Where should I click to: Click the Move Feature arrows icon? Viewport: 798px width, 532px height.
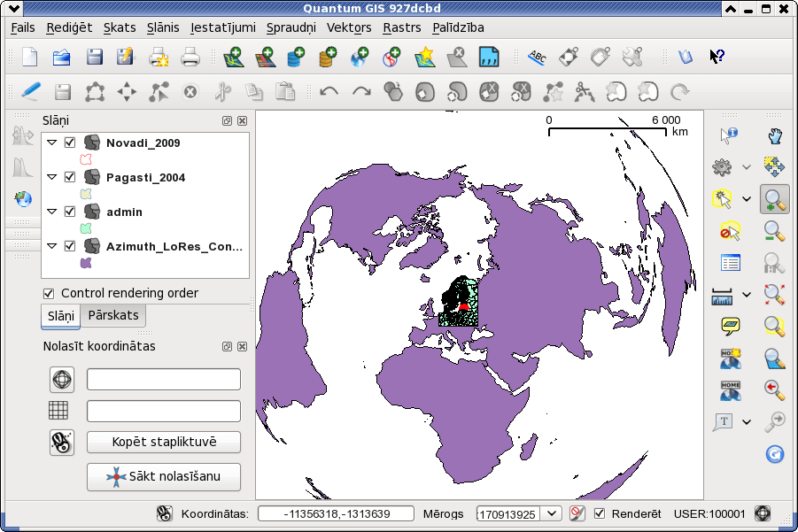point(127,92)
